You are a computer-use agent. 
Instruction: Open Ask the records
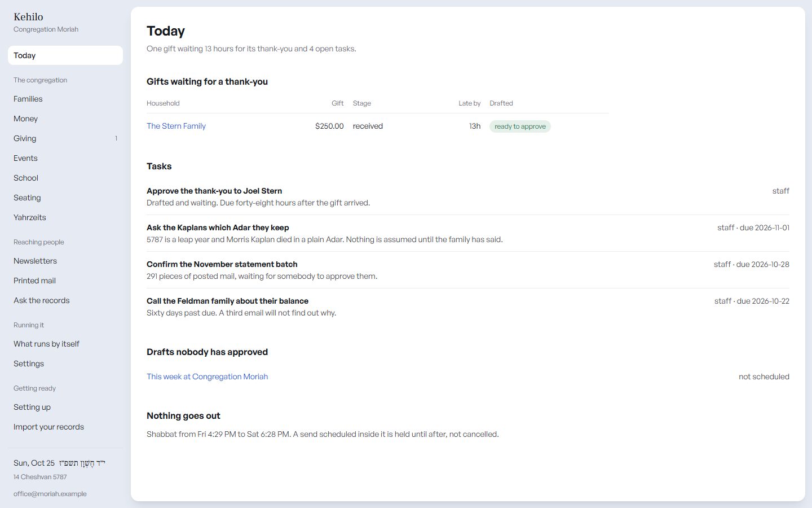click(x=65, y=300)
